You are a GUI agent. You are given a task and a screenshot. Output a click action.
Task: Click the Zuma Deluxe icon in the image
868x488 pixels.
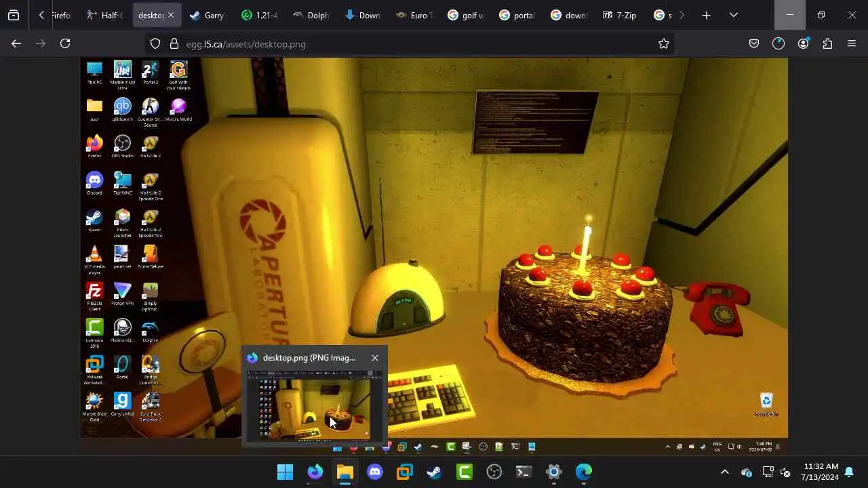pyautogui.click(x=150, y=257)
